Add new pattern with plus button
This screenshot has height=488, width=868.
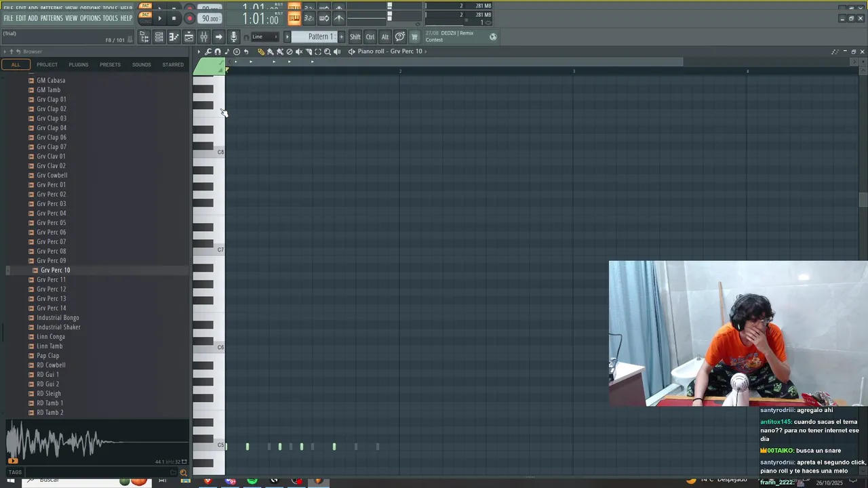(x=341, y=37)
